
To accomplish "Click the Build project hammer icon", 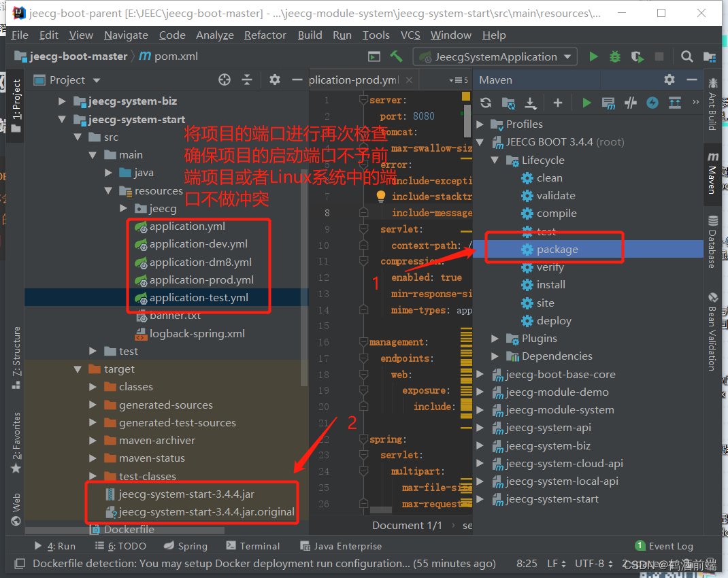I will 396,56.
